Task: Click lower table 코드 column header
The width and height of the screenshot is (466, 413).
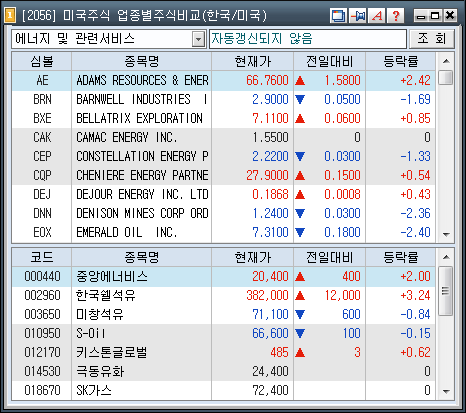Action: (42, 257)
